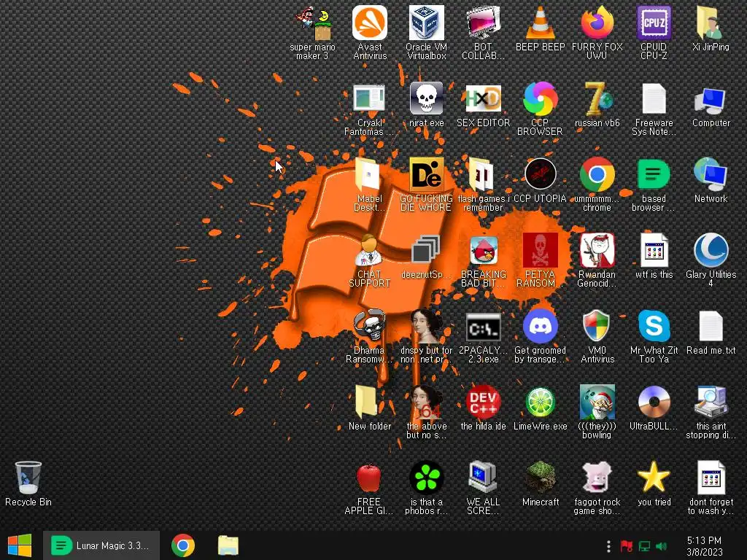
Task: Open File Explorer from the taskbar
Action: [x=228, y=545]
